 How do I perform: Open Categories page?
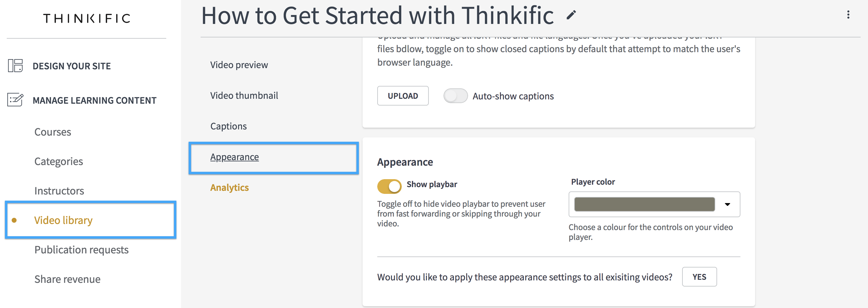(x=59, y=161)
